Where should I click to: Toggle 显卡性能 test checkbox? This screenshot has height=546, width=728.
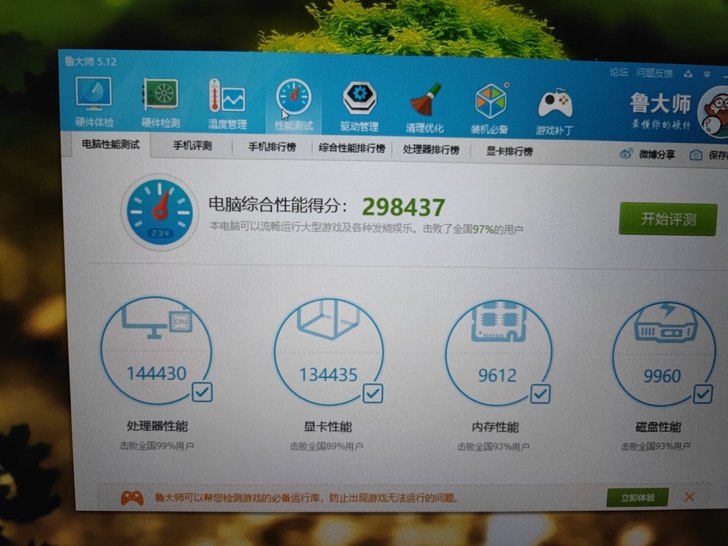point(373,393)
